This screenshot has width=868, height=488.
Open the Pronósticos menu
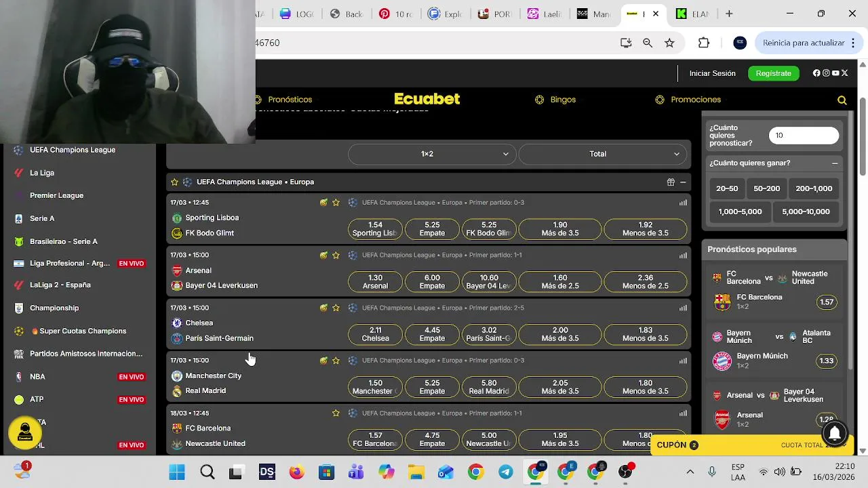(283, 100)
